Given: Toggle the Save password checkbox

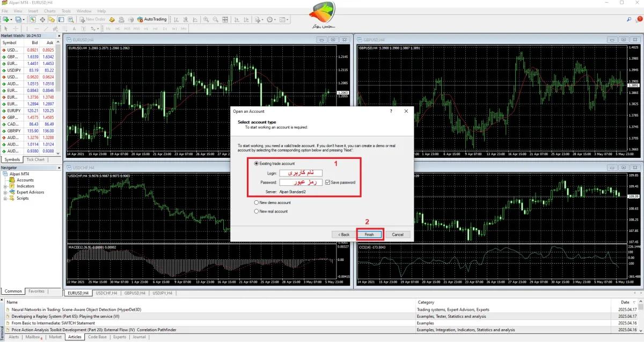Looking at the screenshot, I should [328, 183].
